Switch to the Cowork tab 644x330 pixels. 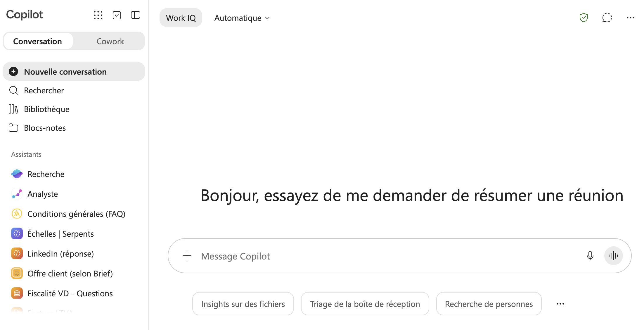click(110, 41)
